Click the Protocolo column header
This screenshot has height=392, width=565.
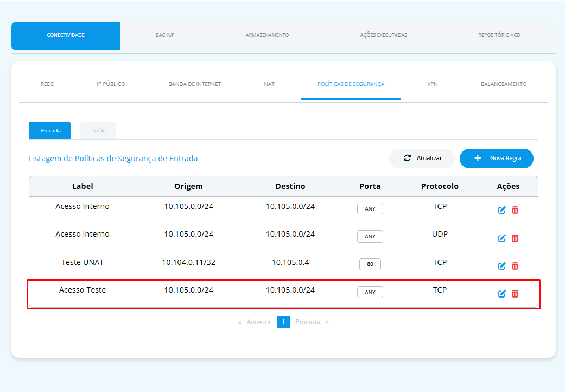point(440,186)
